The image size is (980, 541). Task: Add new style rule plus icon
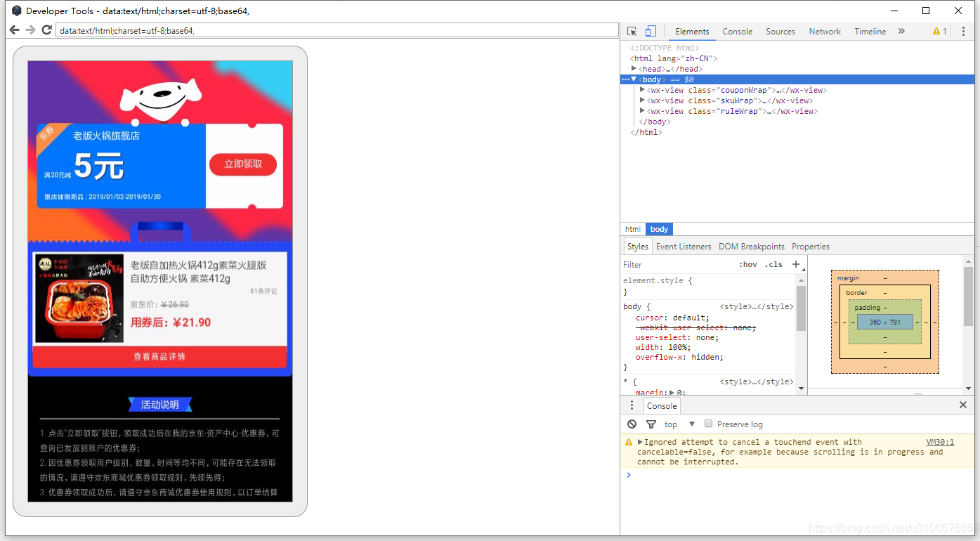[796, 264]
